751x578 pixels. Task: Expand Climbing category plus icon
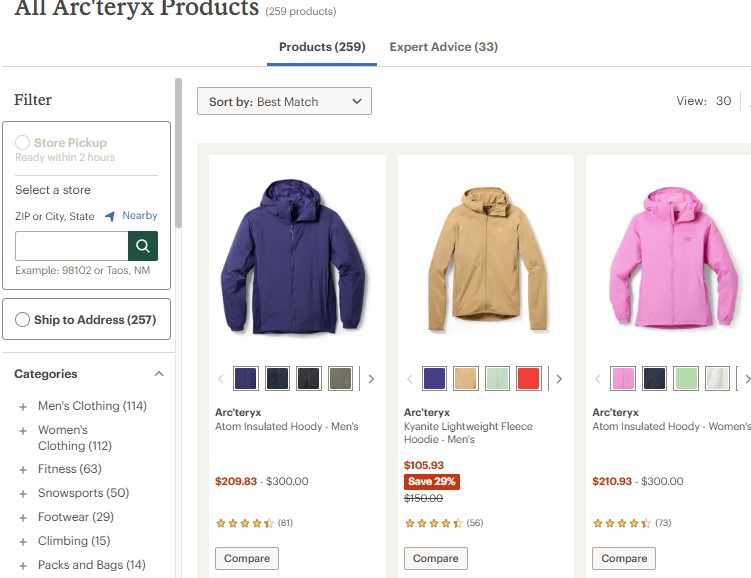click(x=23, y=542)
